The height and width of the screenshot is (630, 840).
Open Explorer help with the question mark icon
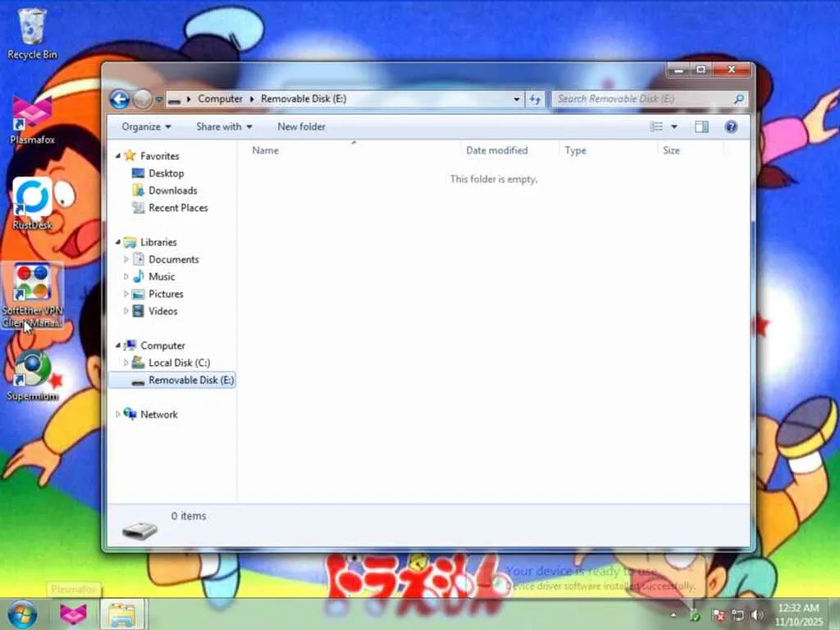(x=731, y=127)
